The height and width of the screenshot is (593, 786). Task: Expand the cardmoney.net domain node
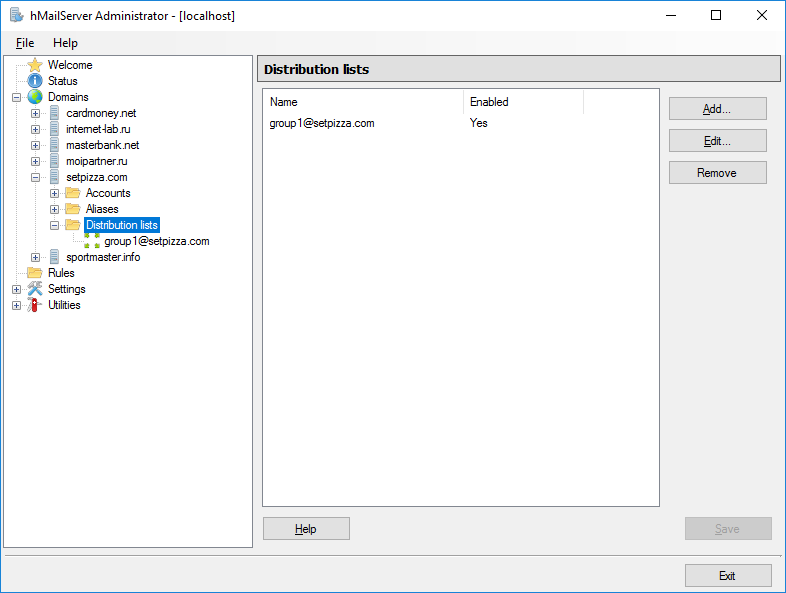click(x=35, y=113)
